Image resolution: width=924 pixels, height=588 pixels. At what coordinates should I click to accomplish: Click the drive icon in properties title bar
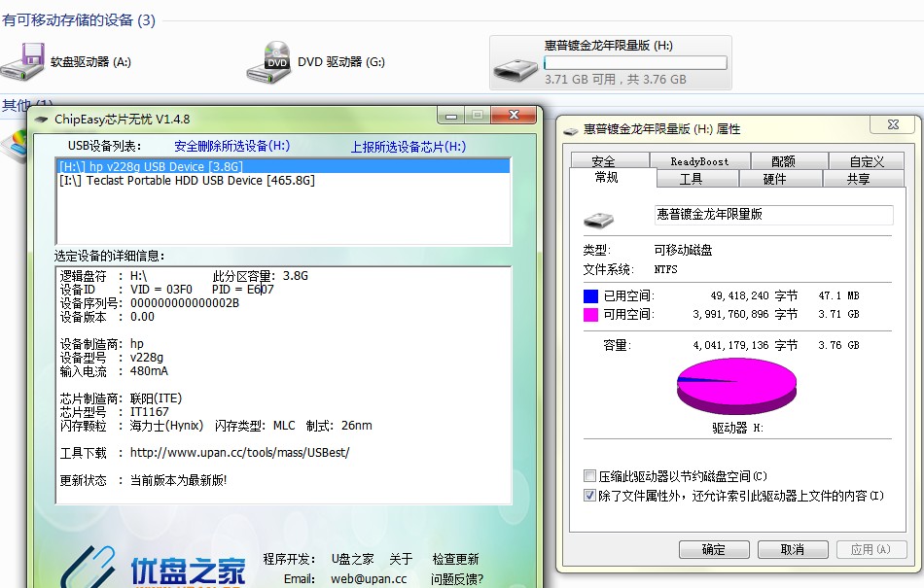[x=570, y=130]
